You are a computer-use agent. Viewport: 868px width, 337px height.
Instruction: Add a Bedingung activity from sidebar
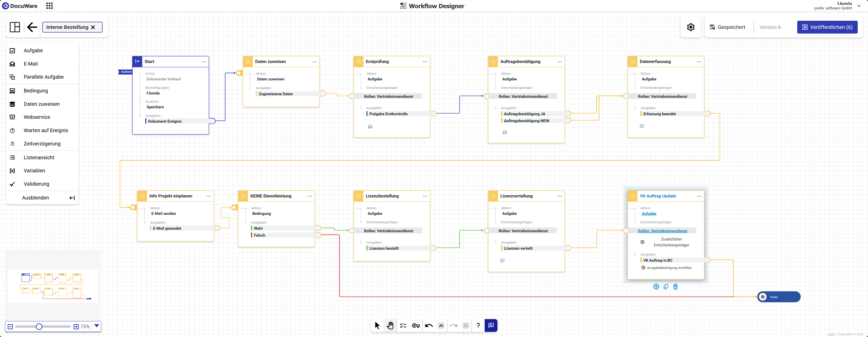coord(42,91)
